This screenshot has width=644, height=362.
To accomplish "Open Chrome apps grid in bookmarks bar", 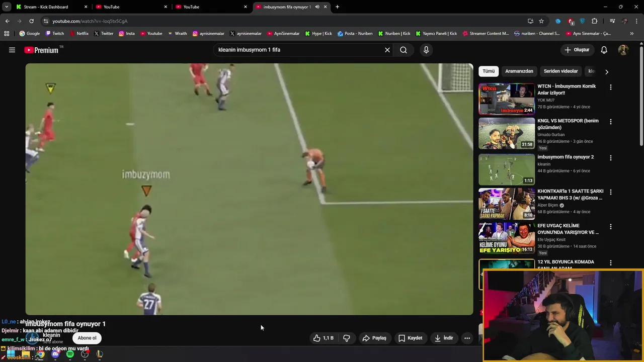I will pos(7,34).
